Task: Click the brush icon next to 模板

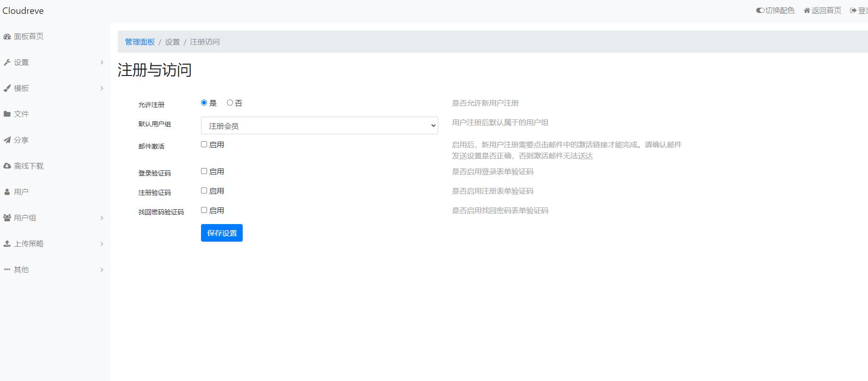Action: point(7,88)
